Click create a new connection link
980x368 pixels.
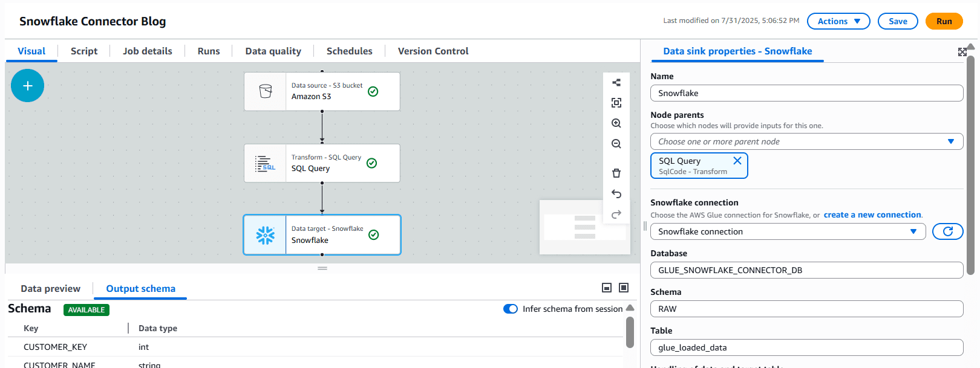pyautogui.click(x=872, y=215)
